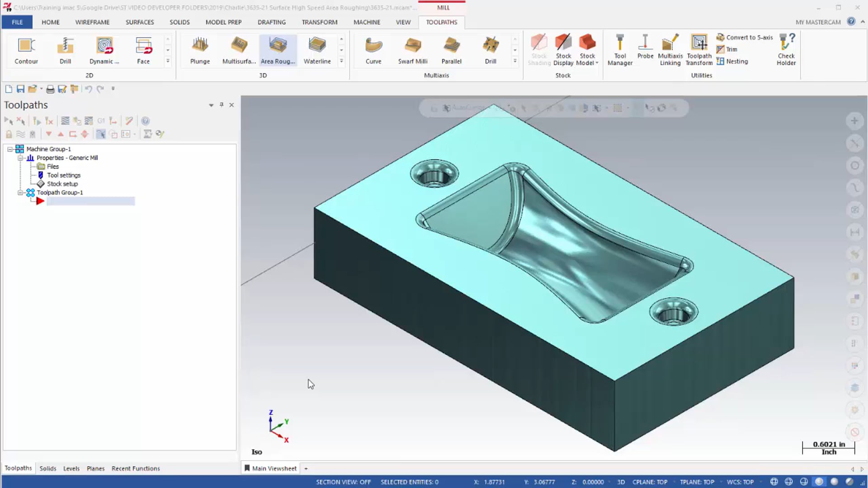Screen dimensions: 868x488
Task: Select the Iso viewpoint label
Action: click(257, 452)
